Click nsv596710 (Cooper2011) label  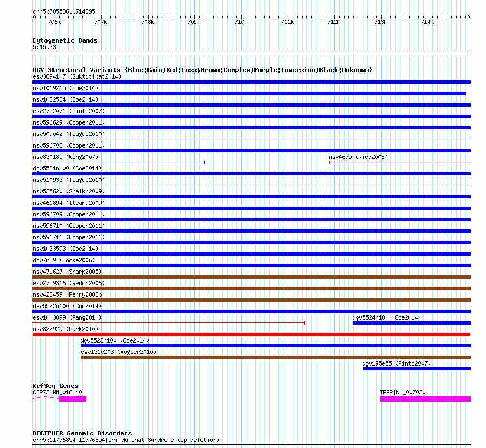pos(69,226)
